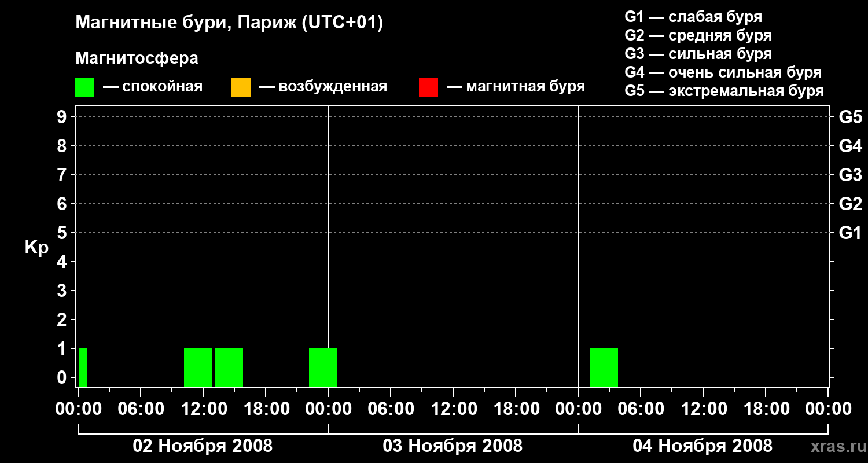Click the legend text '— магнитная буря'
Viewport: 868px width, 463px height.
516,87
